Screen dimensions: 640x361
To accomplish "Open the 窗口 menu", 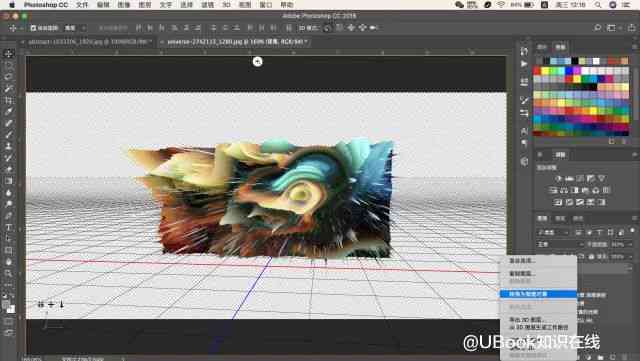I will tap(266, 5).
